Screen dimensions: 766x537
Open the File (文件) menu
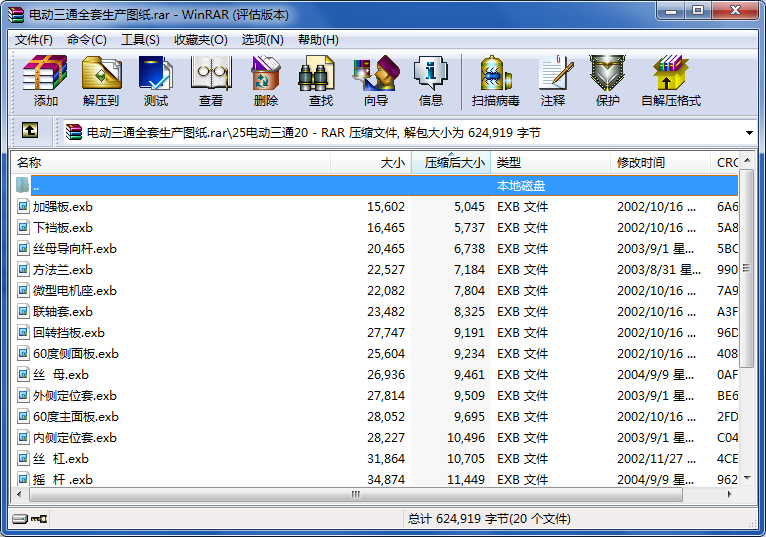pos(33,40)
